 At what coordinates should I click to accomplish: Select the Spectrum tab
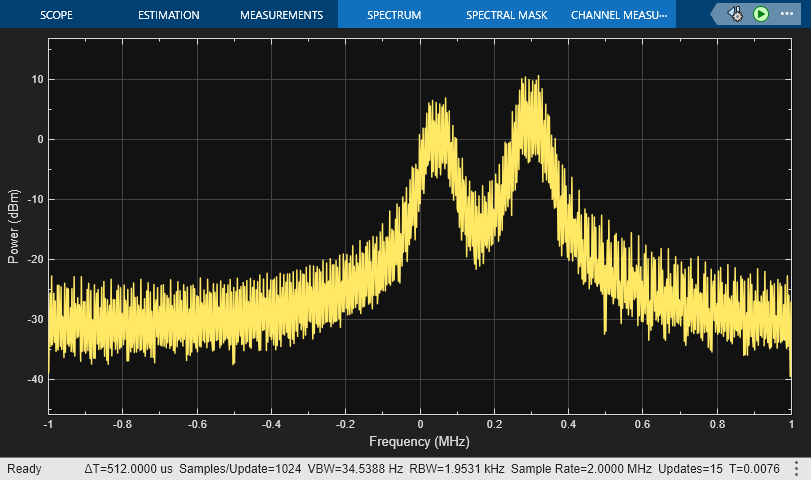point(394,15)
